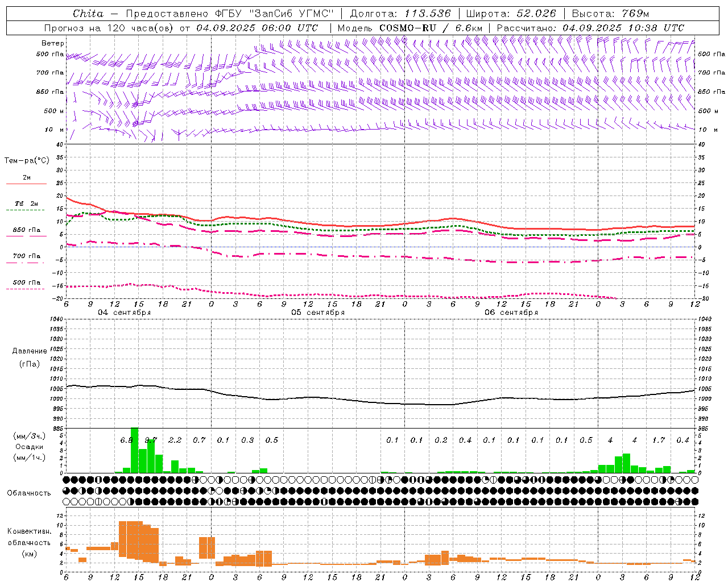728x582 pixels.
Task: Click the "Конвективн." convective cloud label
Action: pos(29,531)
